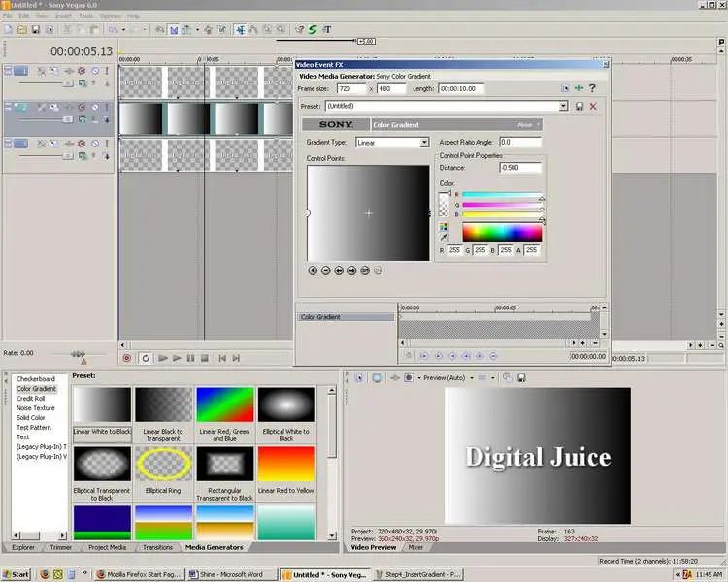Toggle Bypass FX on the third track
Screen dimensions: 728x582
[x=42, y=144]
